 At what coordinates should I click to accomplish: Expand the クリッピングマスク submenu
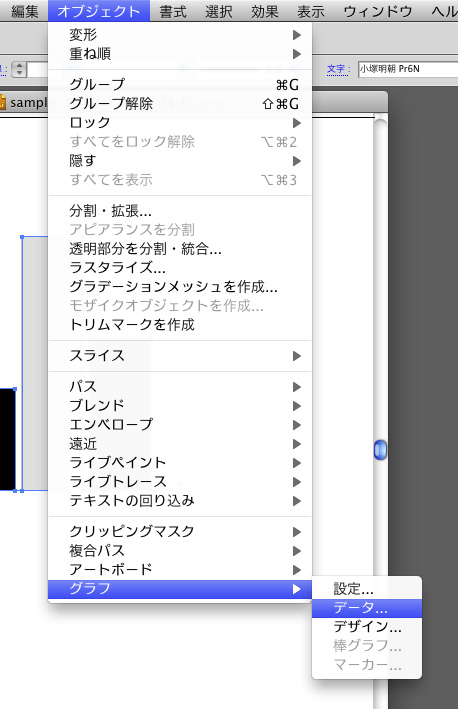tap(180, 531)
